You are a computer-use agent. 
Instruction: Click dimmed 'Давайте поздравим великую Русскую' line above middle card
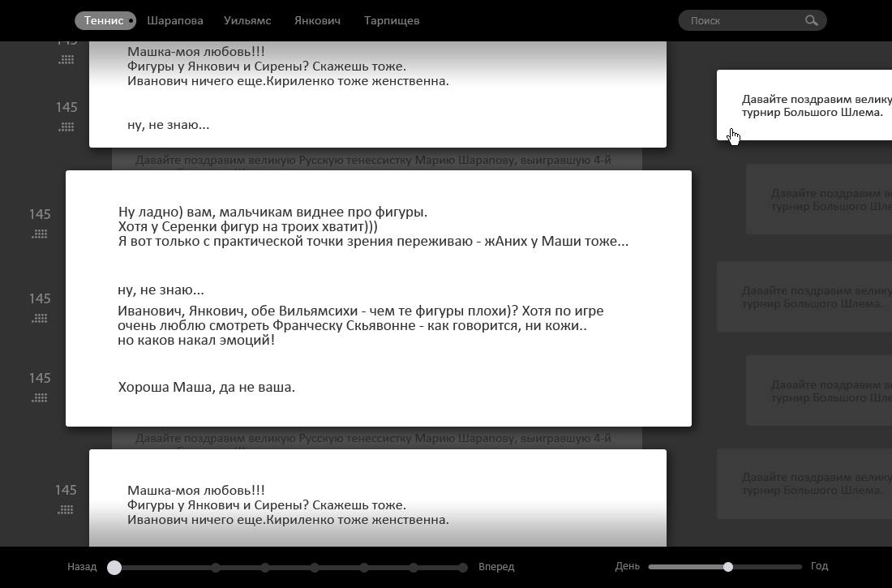[x=373, y=161]
